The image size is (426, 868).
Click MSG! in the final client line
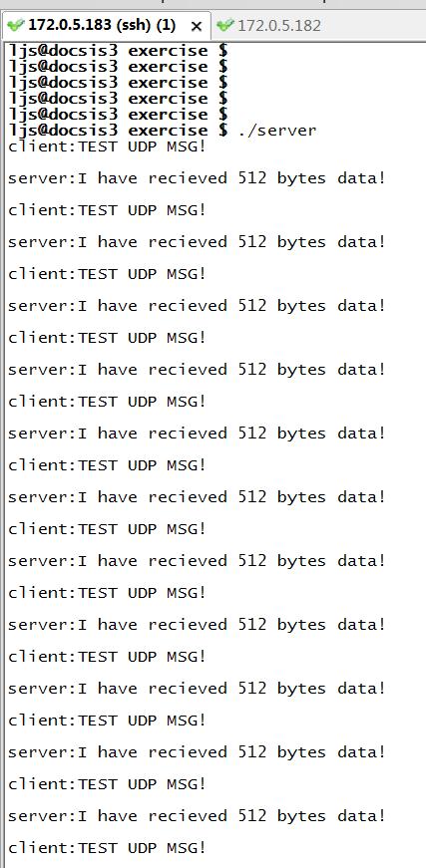[x=187, y=847]
